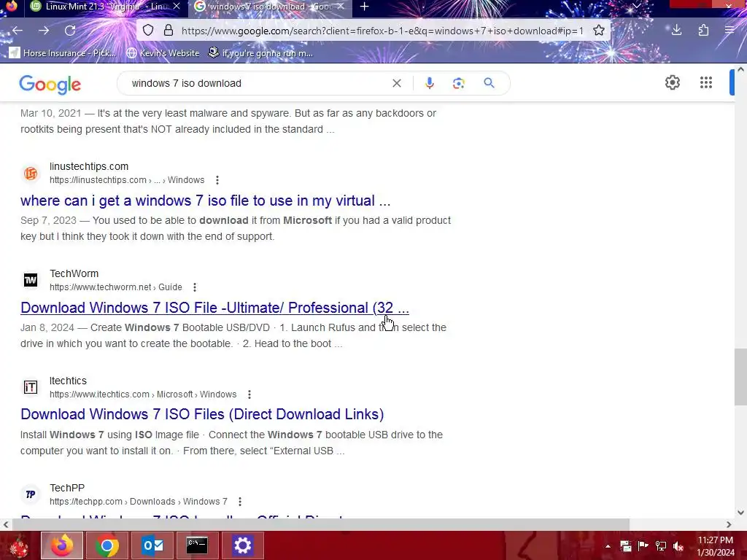This screenshot has width=747, height=560.
Task: Open the extensions puzzle icon
Action: click(703, 31)
